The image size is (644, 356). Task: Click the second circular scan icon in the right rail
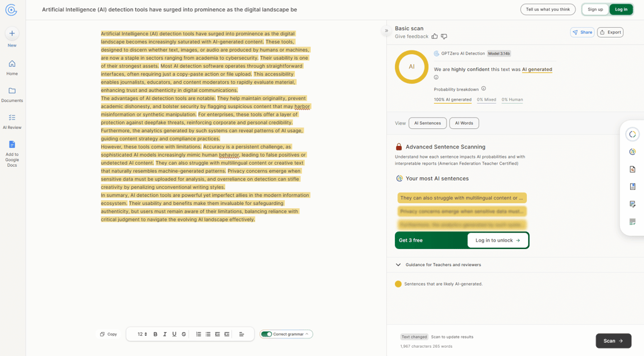[x=633, y=152]
